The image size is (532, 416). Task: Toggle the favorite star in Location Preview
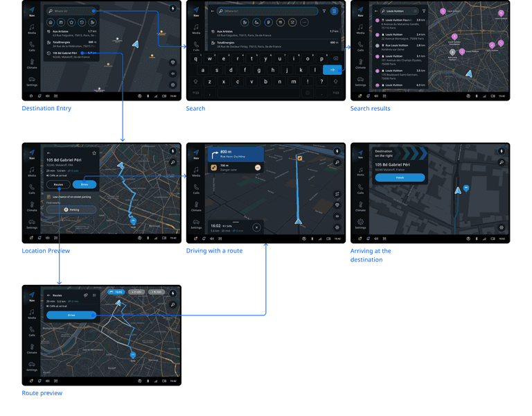coord(94,153)
